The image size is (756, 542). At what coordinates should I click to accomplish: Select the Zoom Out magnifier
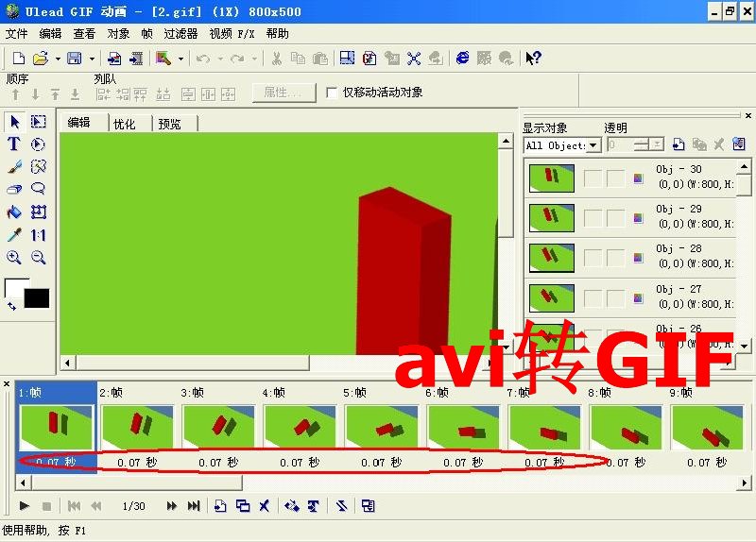[x=38, y=258]
